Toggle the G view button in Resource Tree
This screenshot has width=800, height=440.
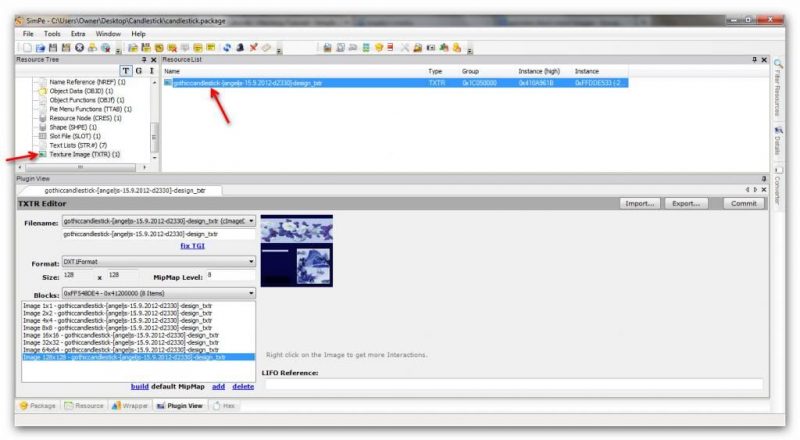pos(138,71)
